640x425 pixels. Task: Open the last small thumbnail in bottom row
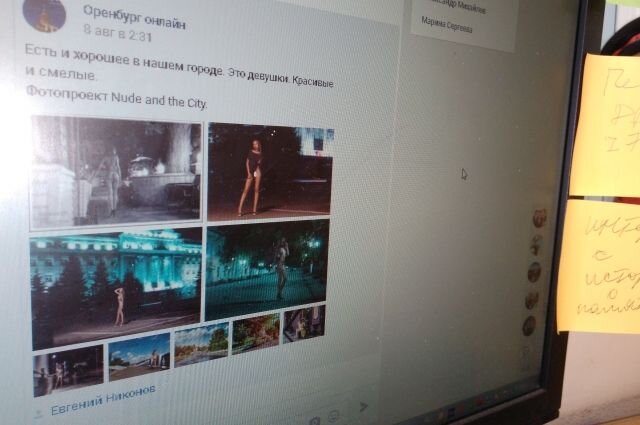coord(304,323)
